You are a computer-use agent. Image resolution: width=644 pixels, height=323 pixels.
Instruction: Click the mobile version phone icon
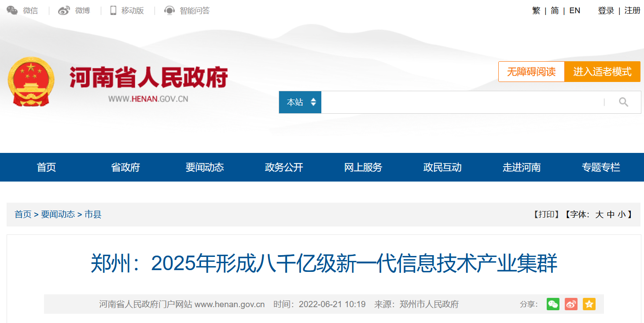[x=113, y=11]
